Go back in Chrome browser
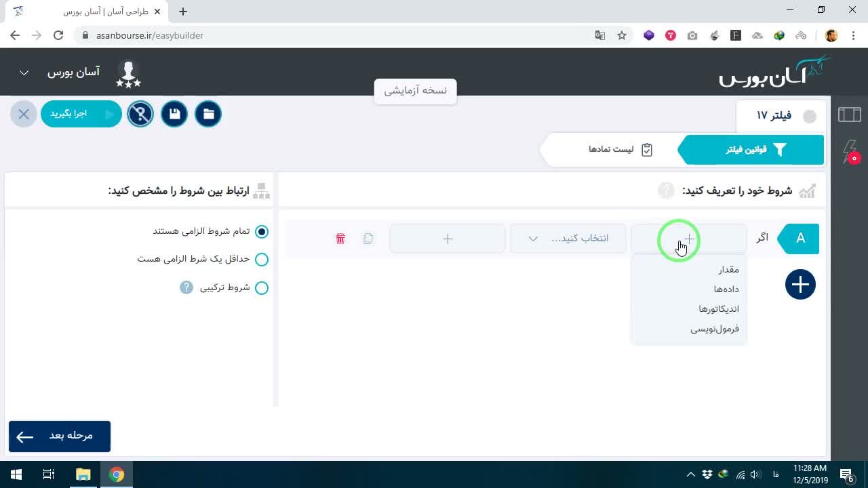This screenshot has width=868, height=488. (15, 35)
